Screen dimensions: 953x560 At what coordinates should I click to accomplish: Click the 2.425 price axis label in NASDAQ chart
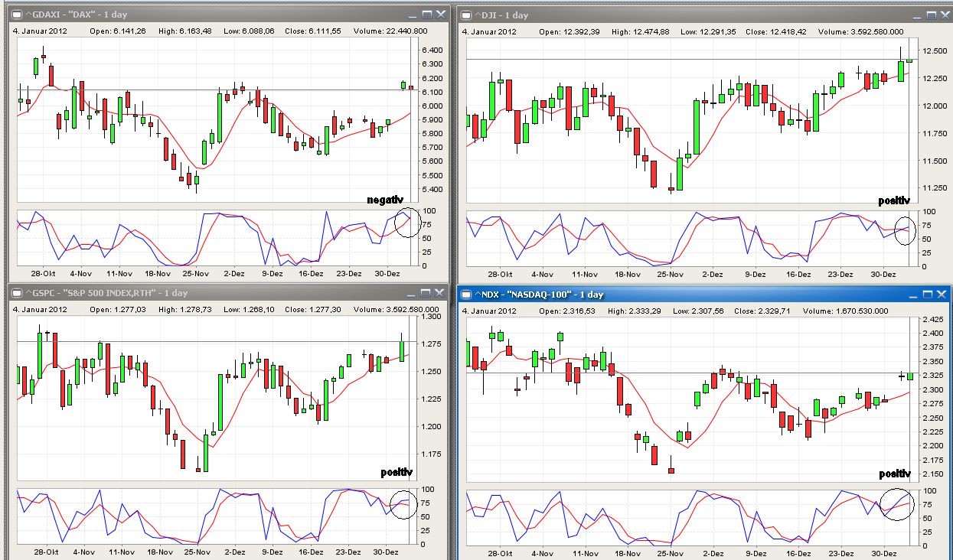(x=932, y=319)
